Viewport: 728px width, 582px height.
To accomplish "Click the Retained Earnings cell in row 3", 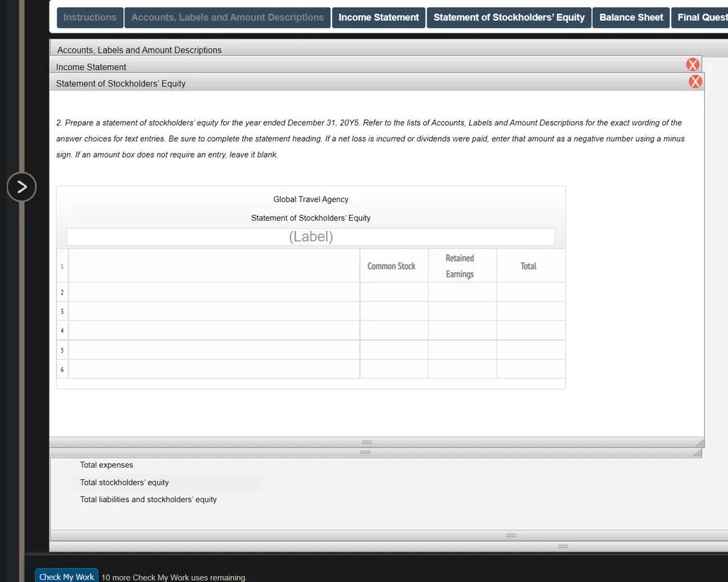I will click(x=462, y=310).
